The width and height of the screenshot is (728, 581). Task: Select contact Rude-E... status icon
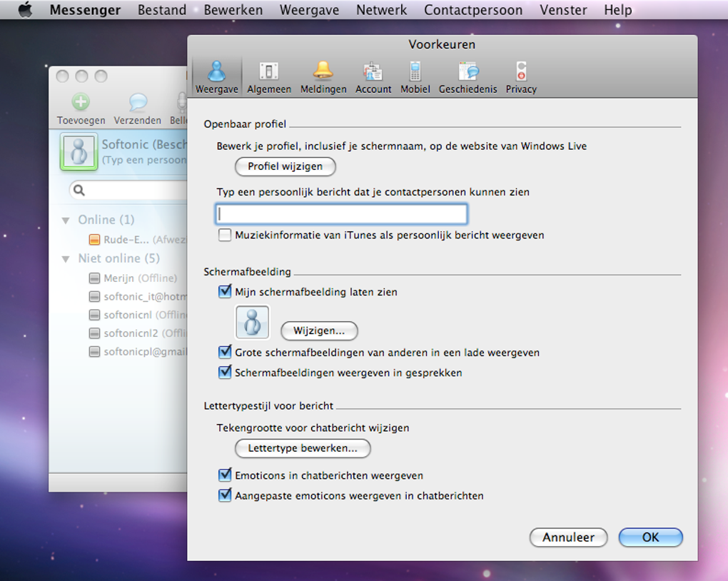[94, 240]
